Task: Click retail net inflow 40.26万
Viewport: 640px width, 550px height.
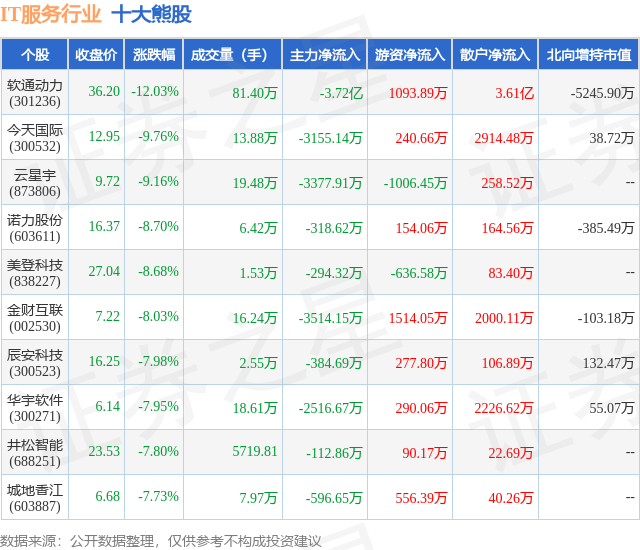Action: coord(511,498)
